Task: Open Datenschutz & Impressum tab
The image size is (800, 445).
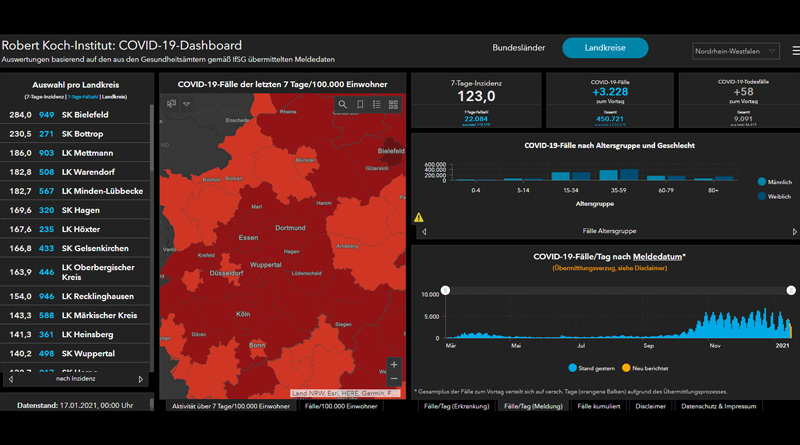Action: pyautogui.click(x=718, y=406)
